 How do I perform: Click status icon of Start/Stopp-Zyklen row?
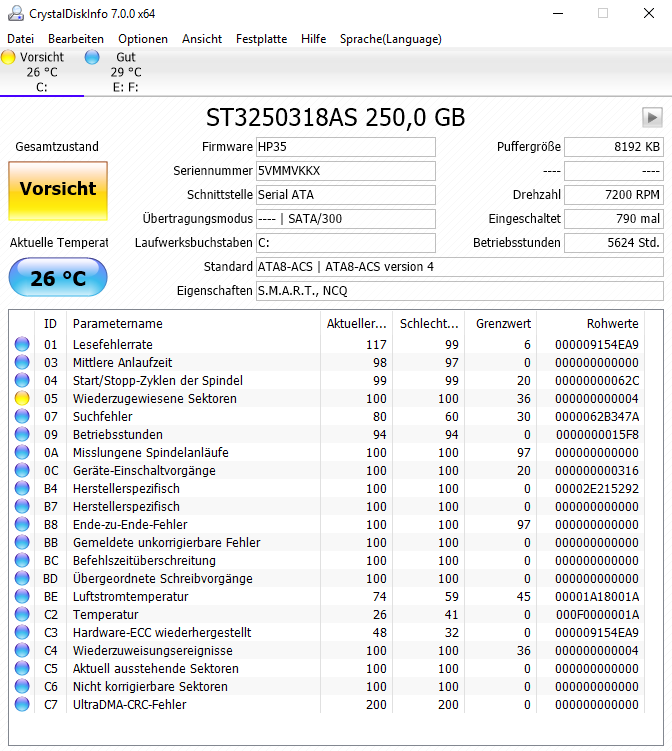point(22,380)
